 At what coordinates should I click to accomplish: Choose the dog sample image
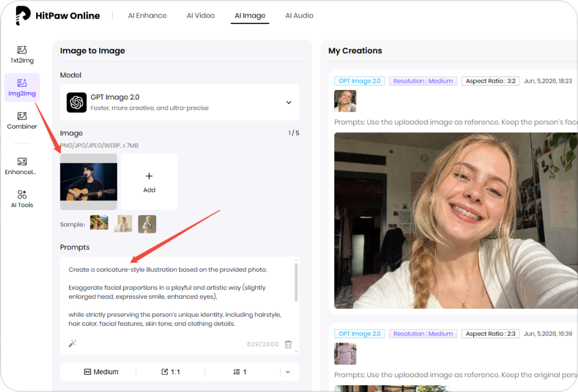point(99,223)
